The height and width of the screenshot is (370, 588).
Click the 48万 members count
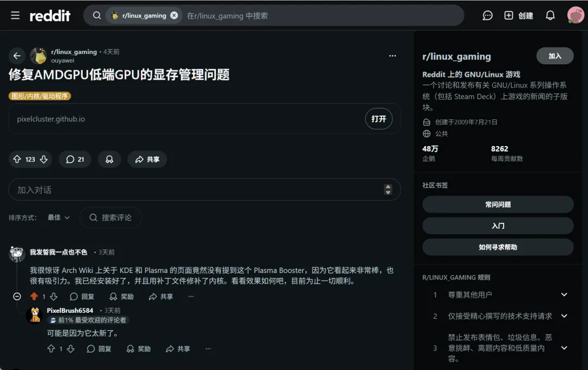tap(430, 149)
